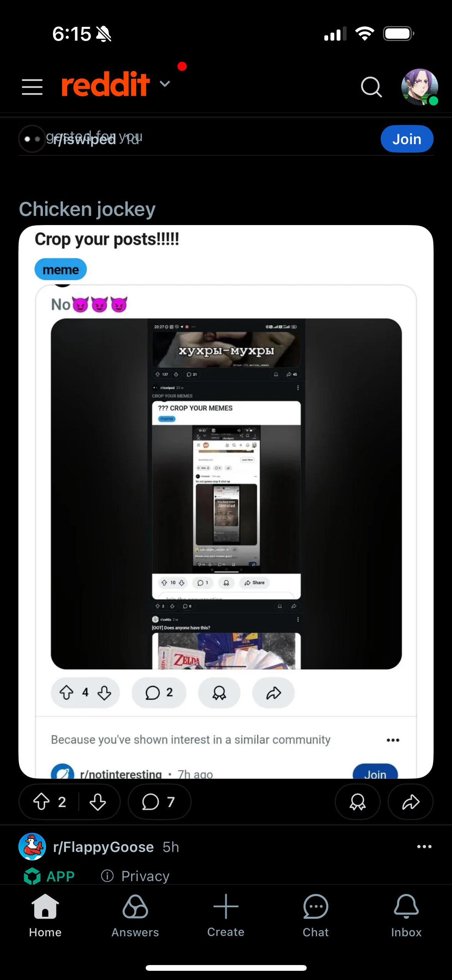Open the hamburger menu
The height and width of the screenshot is (980, 452).
click(32, 87)
